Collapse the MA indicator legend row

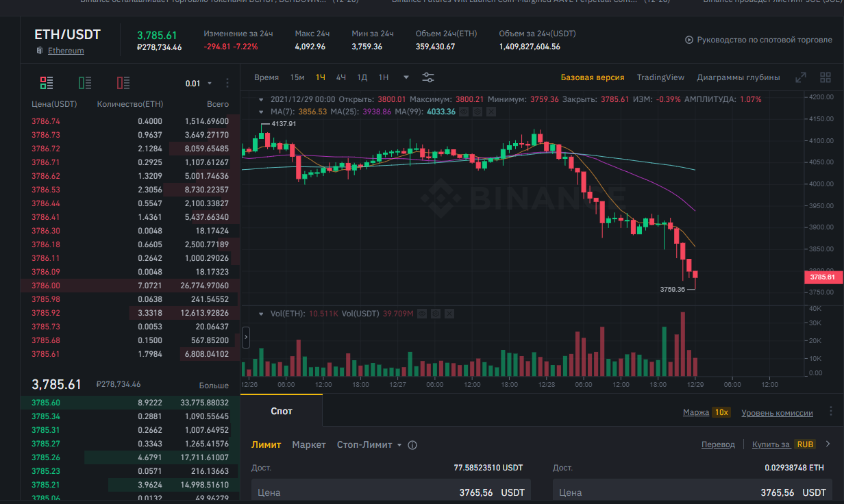click(x=262, y=111)
